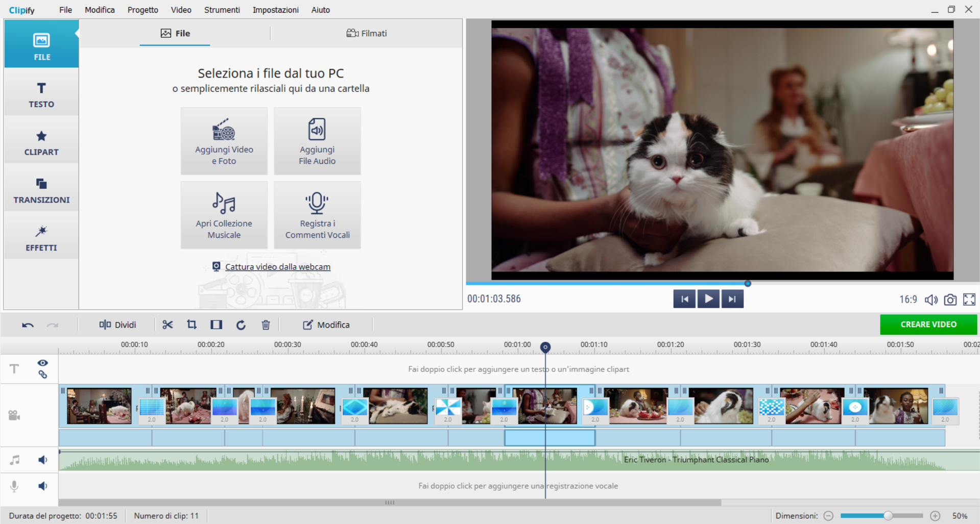Click the player volume speaker icon

click(931, 300)
